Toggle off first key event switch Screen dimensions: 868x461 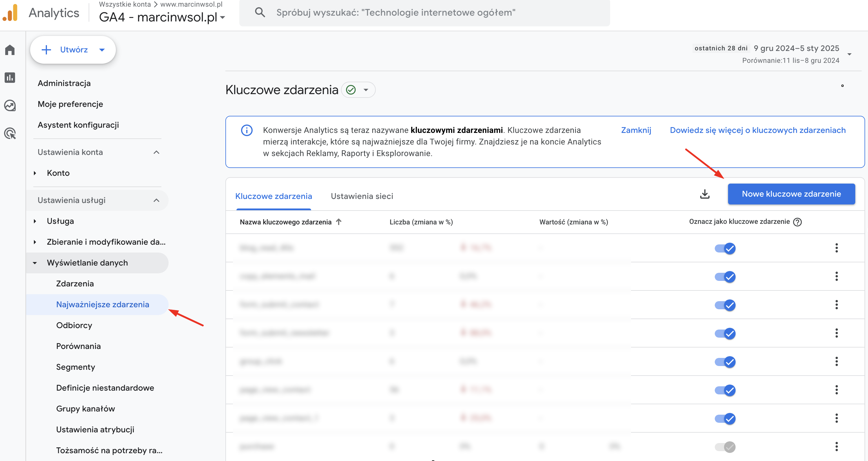tap(725, 248)
